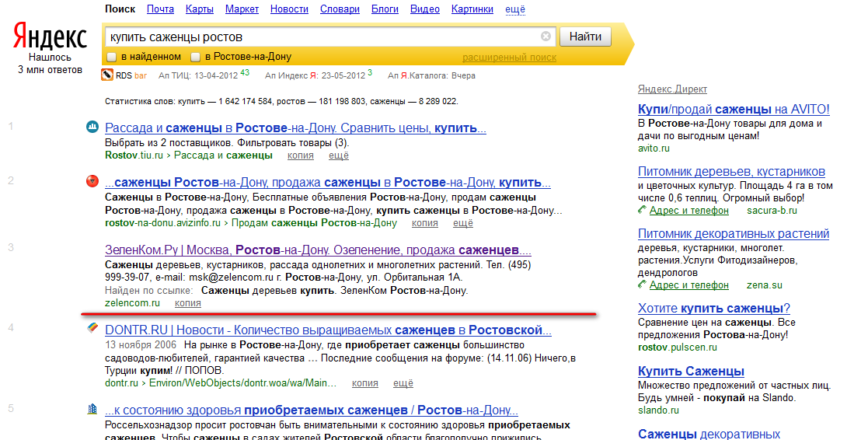The width and height of the screenshot is (868, 440).
Task: Click the 'Ап Индекс Я: 23-05-2012' entry
Action: click(319, 75)
